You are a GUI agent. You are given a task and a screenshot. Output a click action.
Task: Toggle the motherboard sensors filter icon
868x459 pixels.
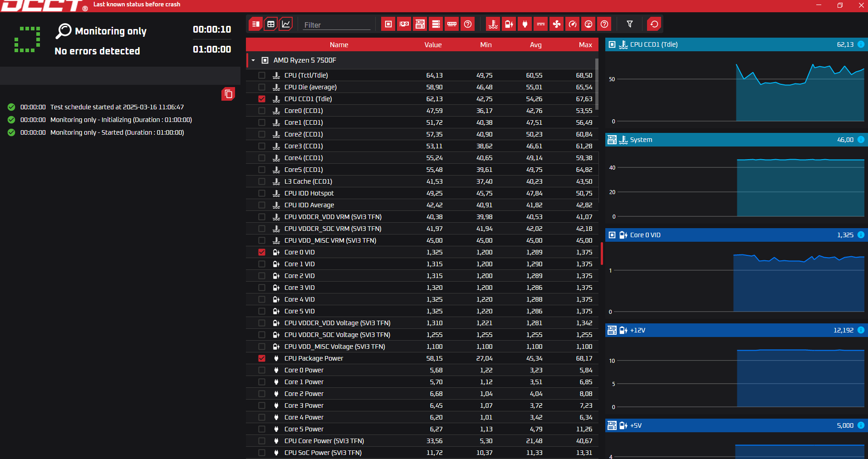(x=420, y=24)
